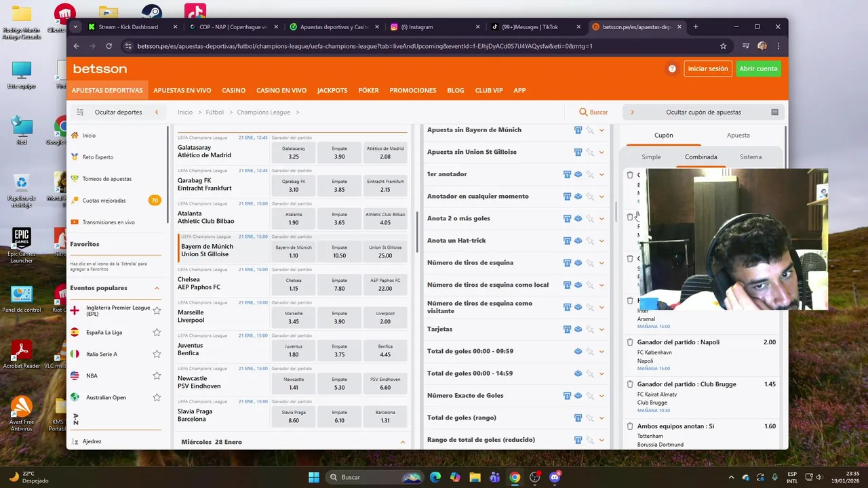Open the APUESTAS EN VIVO menu

tap(182, 90)
